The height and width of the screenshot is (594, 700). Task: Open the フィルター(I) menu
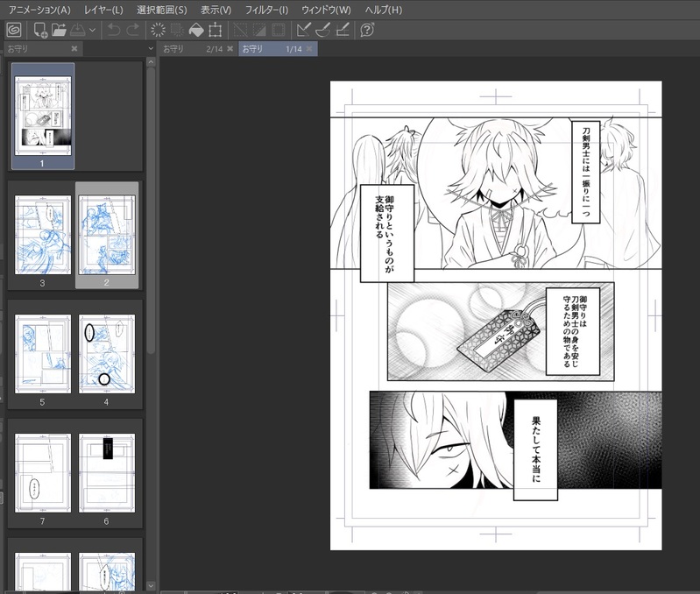pyautogui.click(x=266, y=10)
